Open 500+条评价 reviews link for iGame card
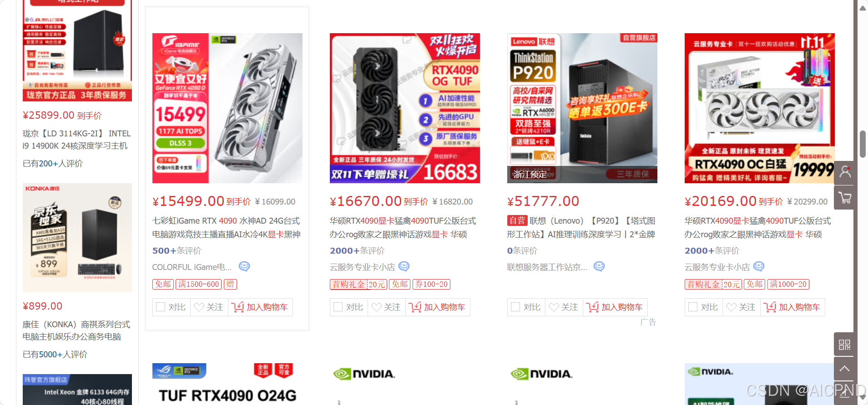868x405 pixels. coord(177,250)
